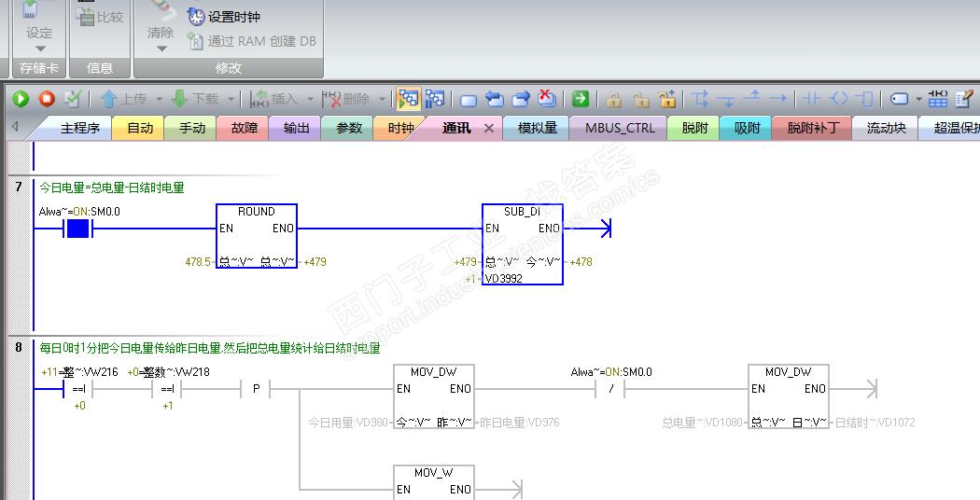This screenshot has height=500, width=980.
Task: Switch to the 脱附补丁 tab
Action: [813, 128]
